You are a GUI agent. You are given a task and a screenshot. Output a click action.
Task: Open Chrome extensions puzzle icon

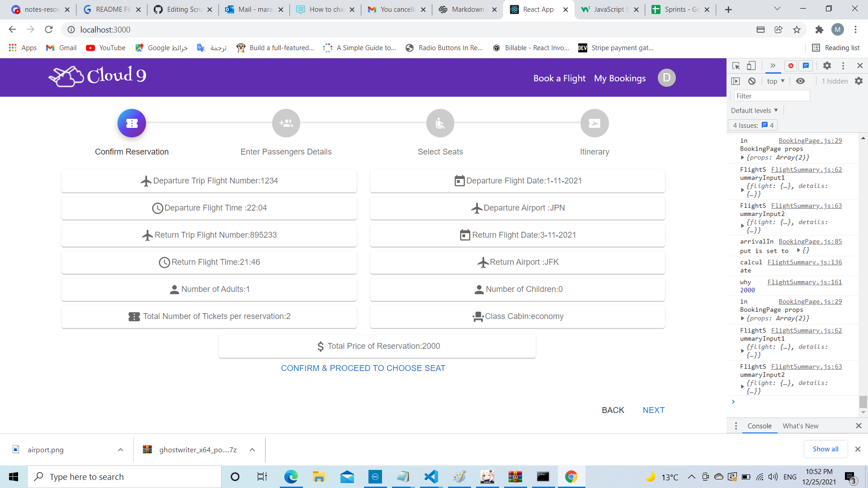(819, 30)
